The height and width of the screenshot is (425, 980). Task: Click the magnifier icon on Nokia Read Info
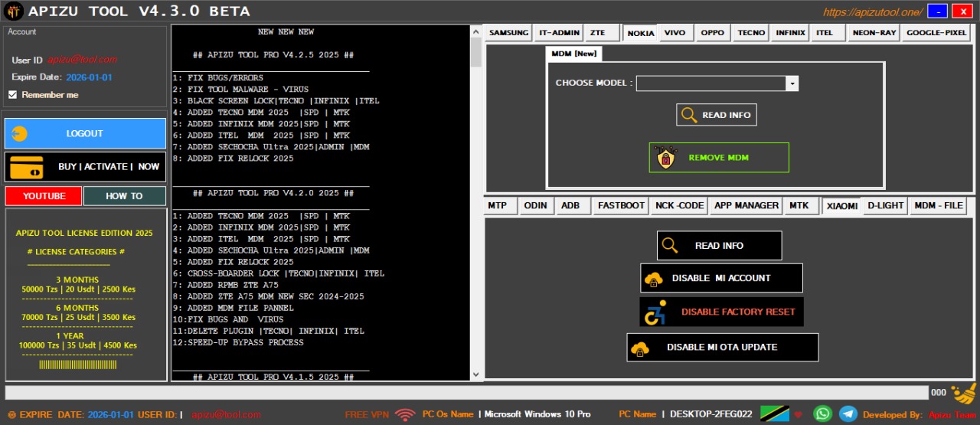[689, 115]
